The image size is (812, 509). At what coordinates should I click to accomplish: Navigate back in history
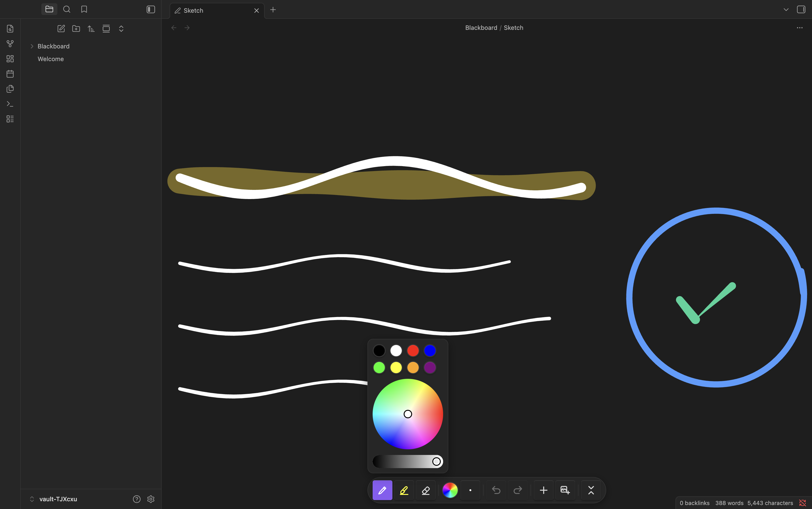click(x=174, y=27)
